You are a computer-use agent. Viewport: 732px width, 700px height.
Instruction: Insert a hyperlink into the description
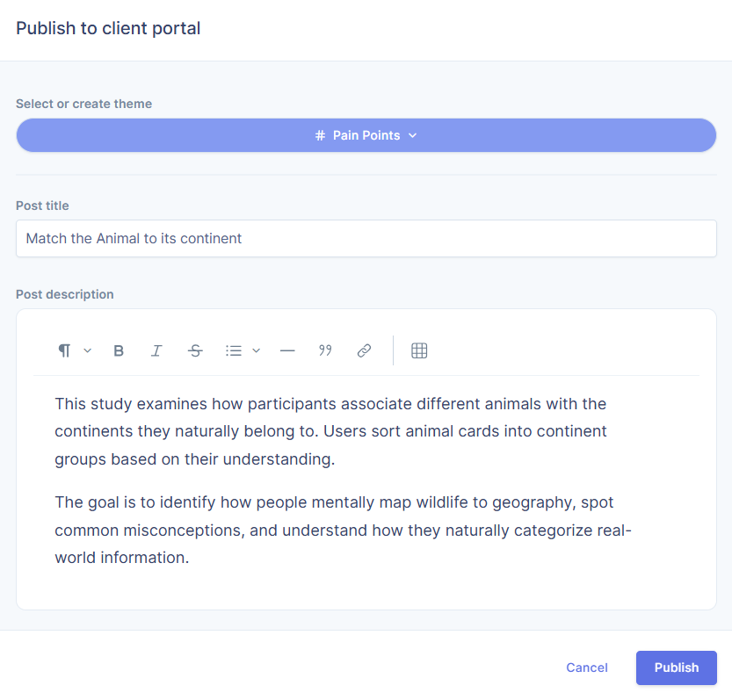[x=364, y=350]
